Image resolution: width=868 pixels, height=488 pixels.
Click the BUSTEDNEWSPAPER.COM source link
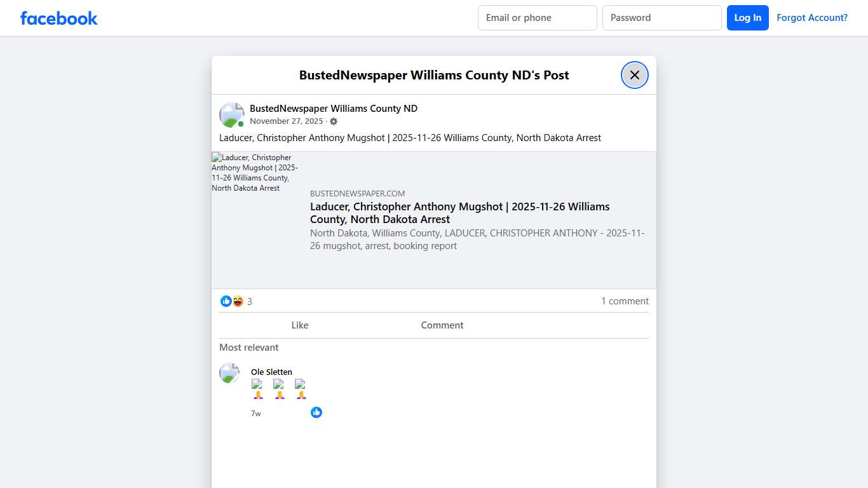coord(357,193)
